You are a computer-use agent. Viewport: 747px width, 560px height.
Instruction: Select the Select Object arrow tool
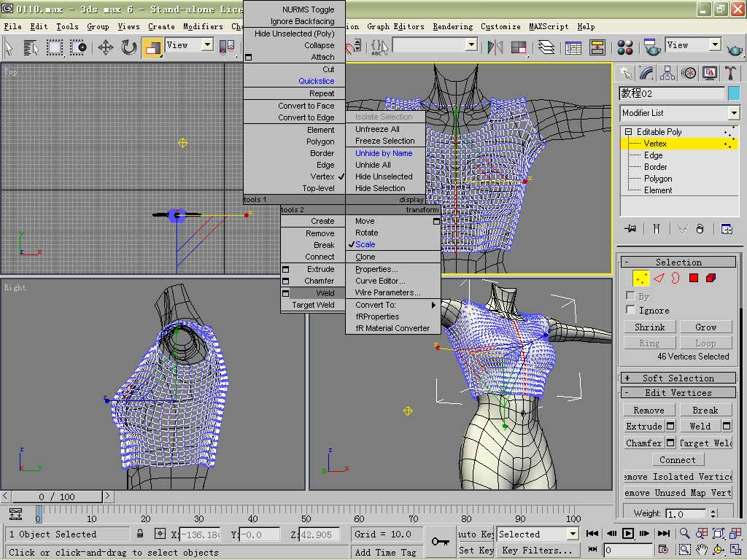(x=9, y=47)
